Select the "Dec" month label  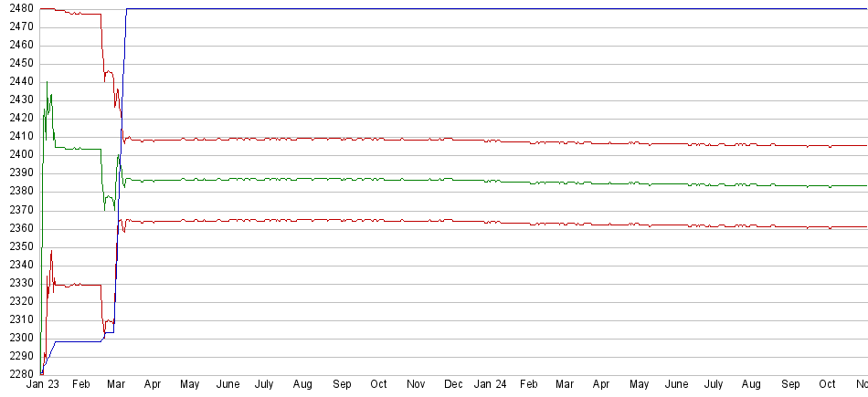(453, 385)
